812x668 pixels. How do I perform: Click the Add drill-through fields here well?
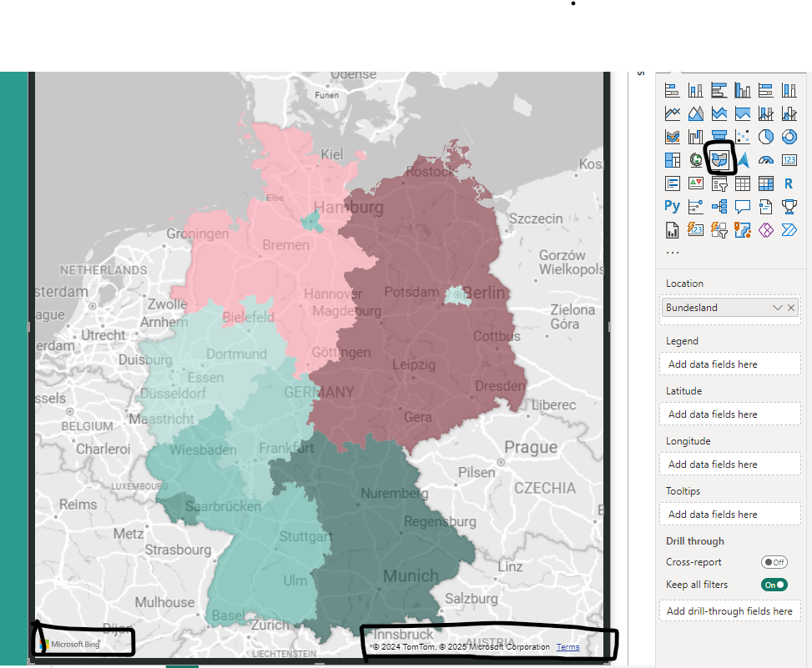[730, 611]
